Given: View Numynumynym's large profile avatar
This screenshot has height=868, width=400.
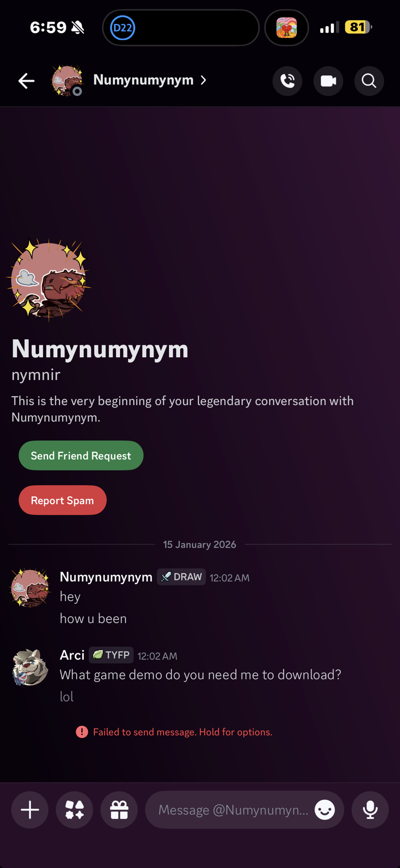Looking at the screenshot, I should [49, 280].
